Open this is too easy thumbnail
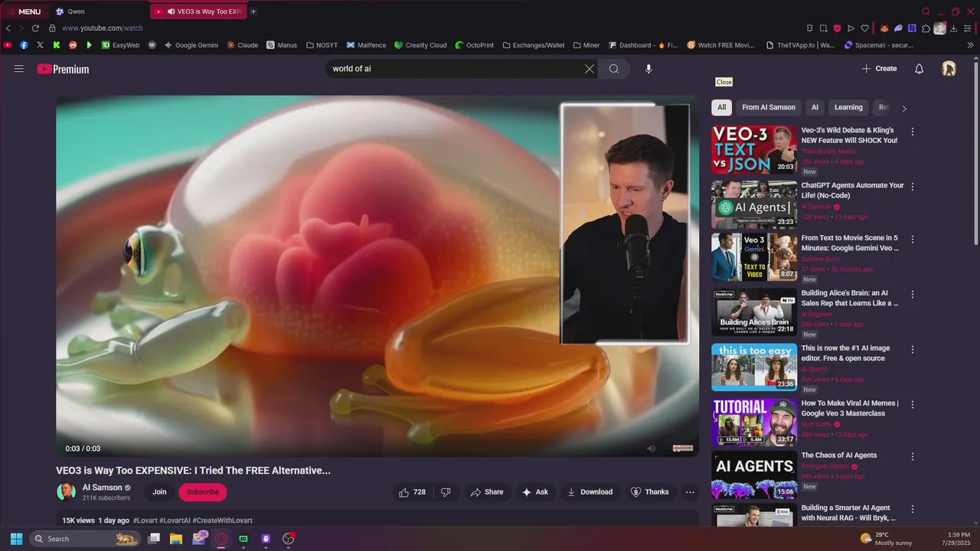The image size is (980, 551). [x=754, y=367]
